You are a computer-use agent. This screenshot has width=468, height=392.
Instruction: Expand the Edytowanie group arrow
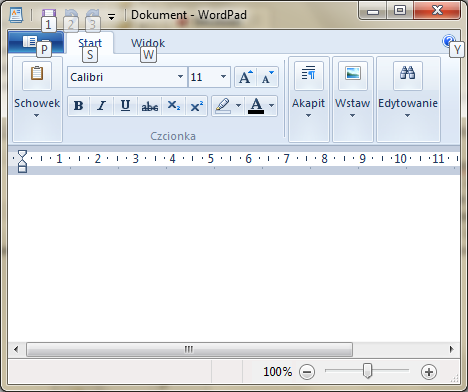408,116
